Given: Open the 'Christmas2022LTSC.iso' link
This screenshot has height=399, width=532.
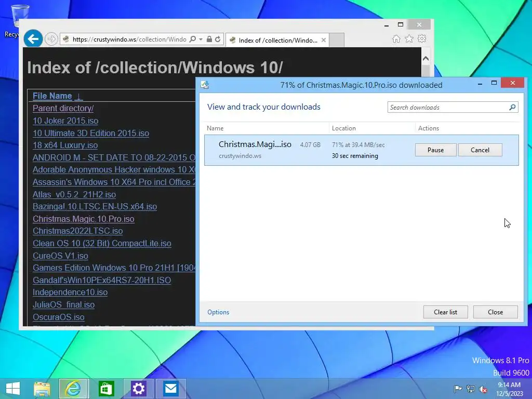Looking at the screenshot, I should point(78,231).
